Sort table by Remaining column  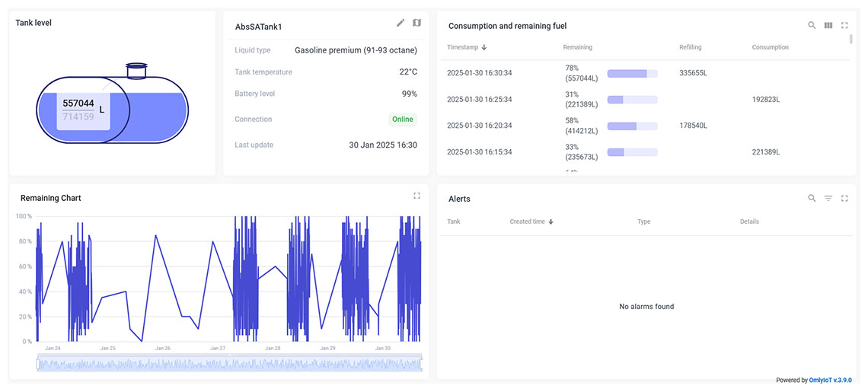[577, 47]
